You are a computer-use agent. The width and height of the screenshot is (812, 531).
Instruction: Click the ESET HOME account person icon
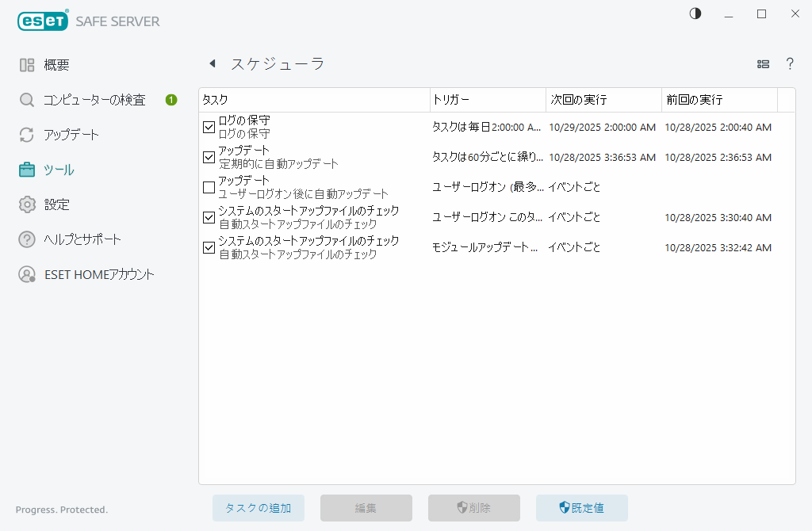[x=26, y=274]
